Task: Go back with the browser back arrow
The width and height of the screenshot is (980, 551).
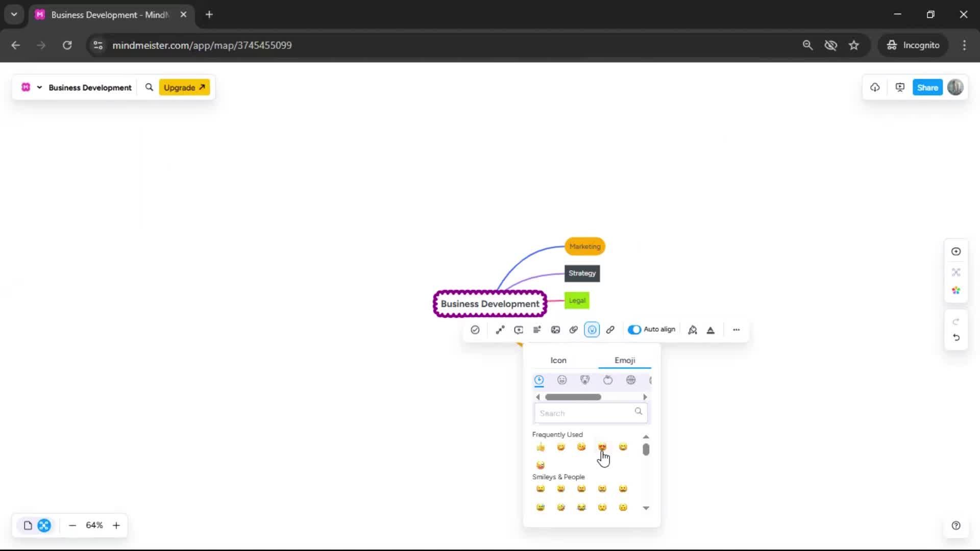Action: pyautogui.click(x=16, y=45)
